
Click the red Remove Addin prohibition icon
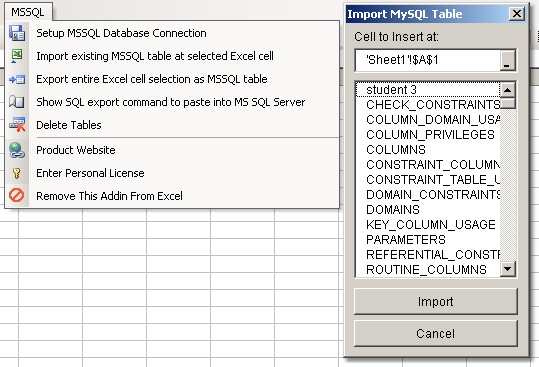pos(16,196)
